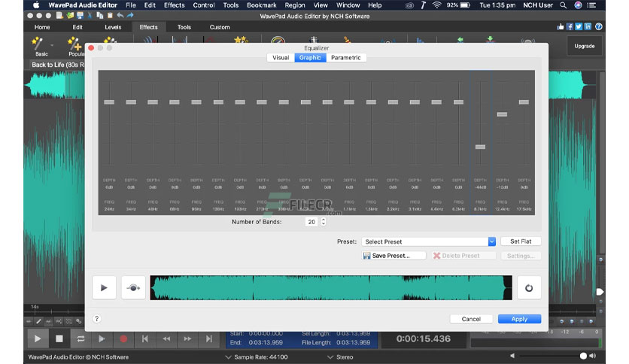Screen dimensions: 629x364
Task: Click the stop button in main transport
Action: 59,338
